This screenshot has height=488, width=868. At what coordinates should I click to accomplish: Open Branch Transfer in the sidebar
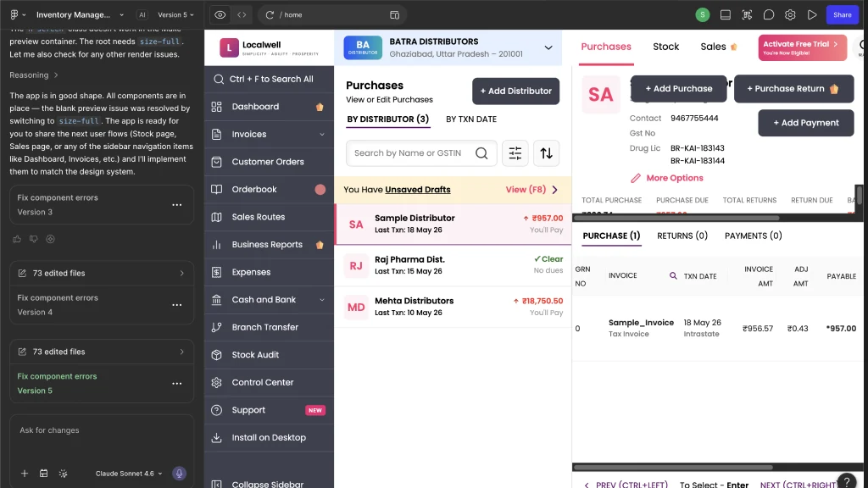coord(269,328)
